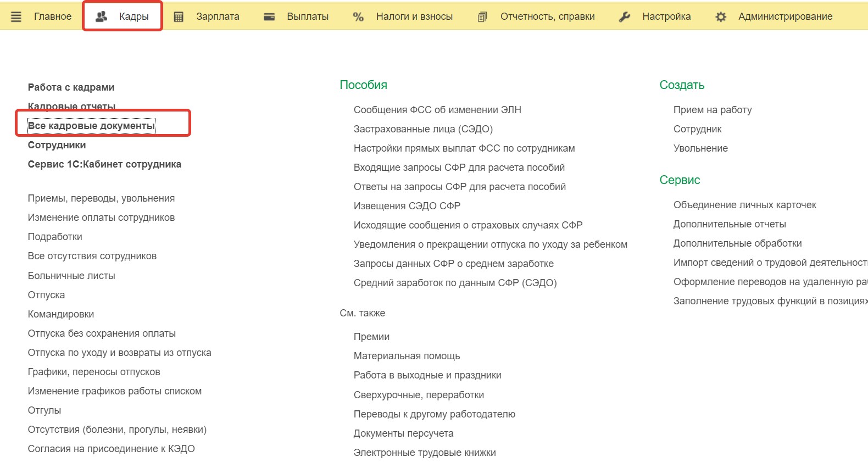The image size is (868, 468).
Task: Open Кадровые отчеты
Action: pos(72,106)
